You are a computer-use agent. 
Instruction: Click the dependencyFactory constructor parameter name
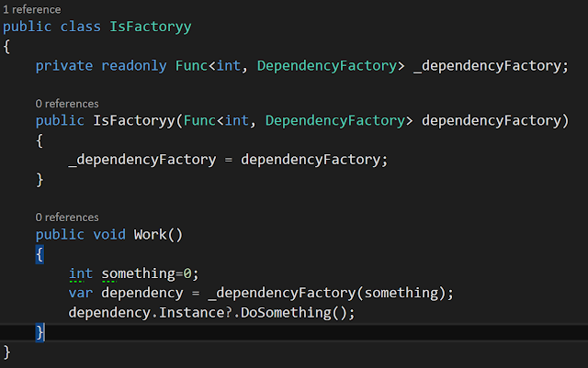tap(492, 120)
